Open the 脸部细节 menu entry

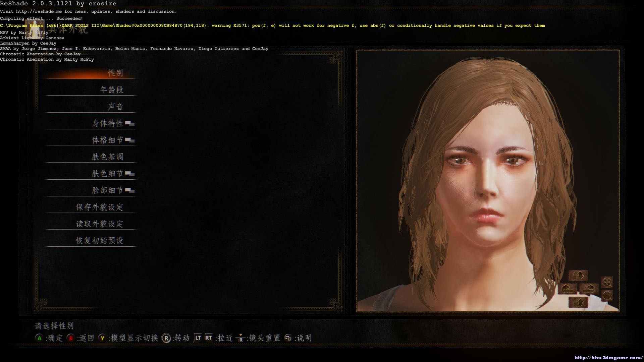(91, 190)
